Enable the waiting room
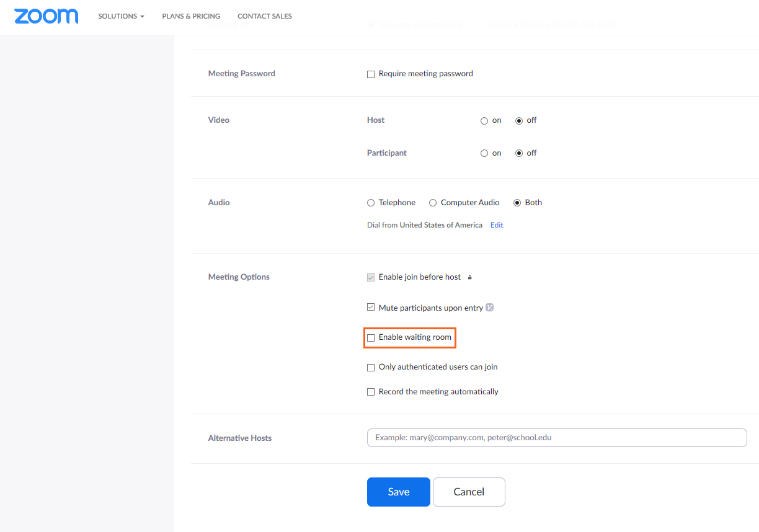 tap(370, 337)
